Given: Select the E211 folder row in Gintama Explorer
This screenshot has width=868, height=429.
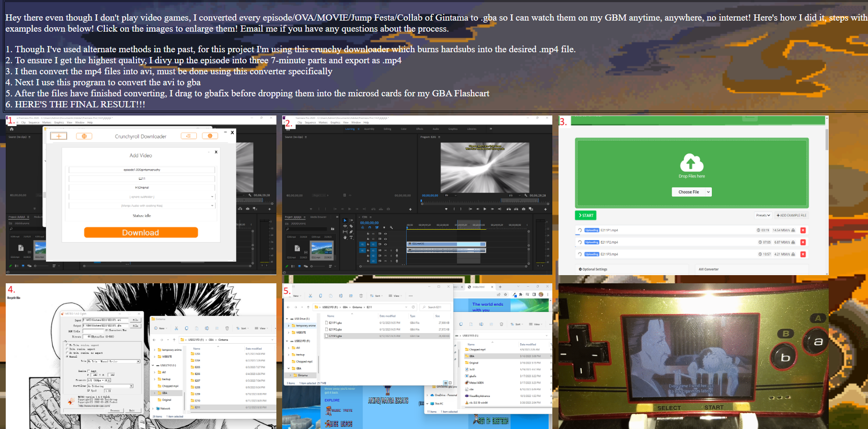Looking at the screenshot, I should pyautogui.click(x=232, y=407).
